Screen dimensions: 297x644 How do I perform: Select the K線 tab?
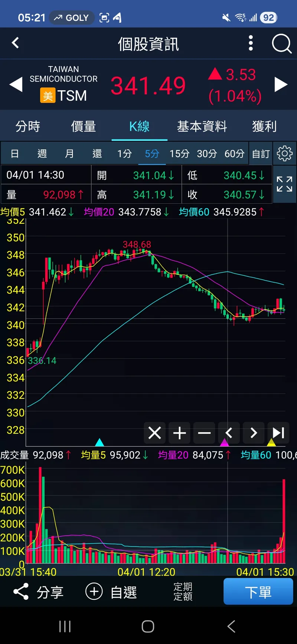(x=139, y=126)
